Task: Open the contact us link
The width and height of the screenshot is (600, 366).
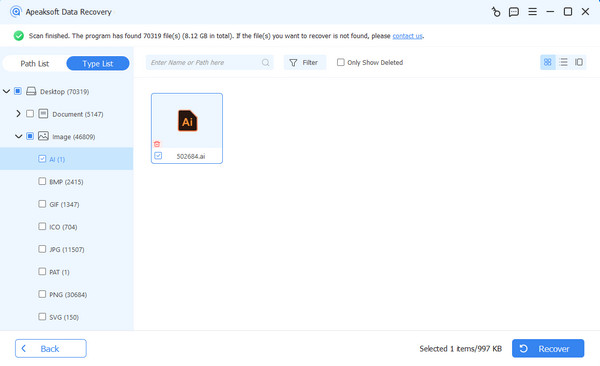Action: (x=408, y=36)
